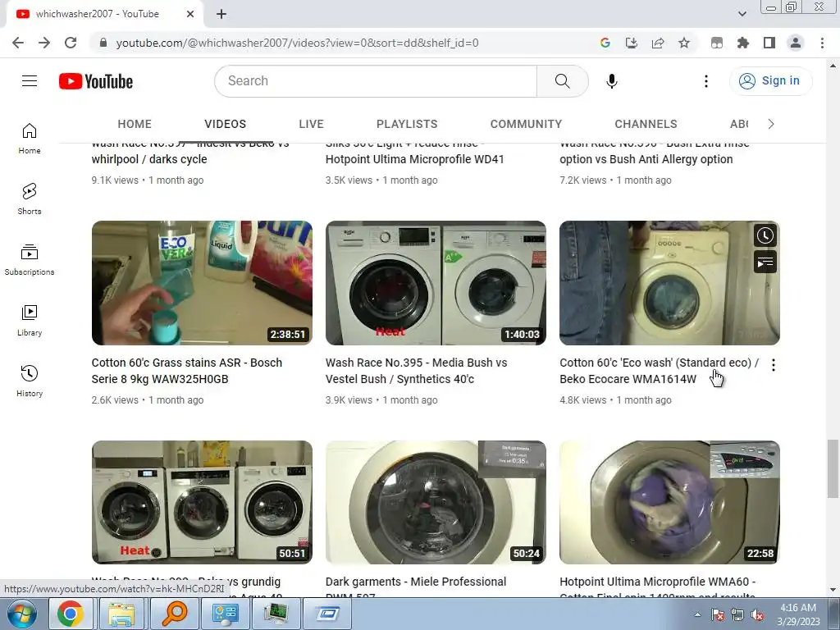Click the Sign in button

click(x=771, y=81)
